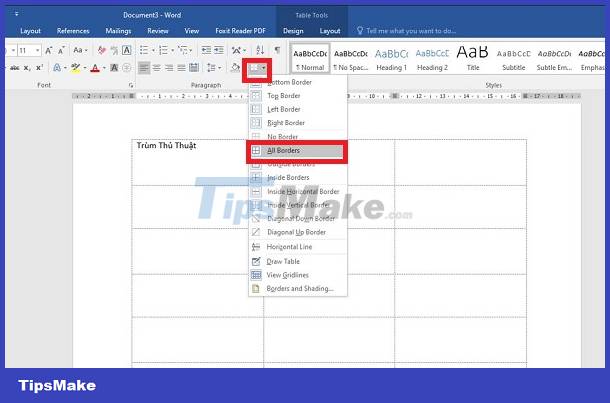610x403 pixels.
Task: Apply the Heading 1 style
Action: pos(391,58)
